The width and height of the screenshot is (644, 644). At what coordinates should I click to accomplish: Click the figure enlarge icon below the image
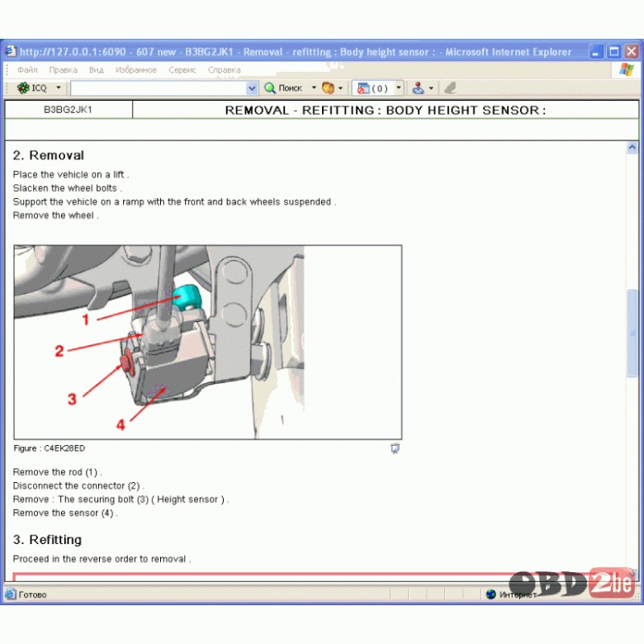(x=395, y=448)
